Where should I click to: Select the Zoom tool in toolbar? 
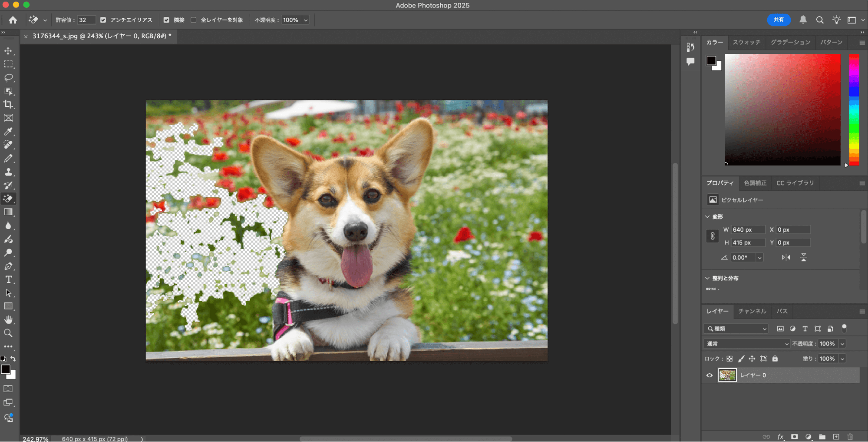click(8, 333)
